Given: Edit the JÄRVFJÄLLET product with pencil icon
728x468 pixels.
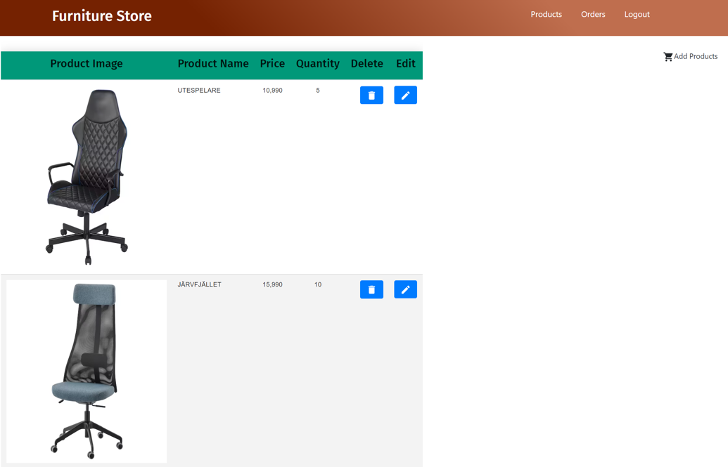Looking at the screenshot, I should click(x=405, y=289).
